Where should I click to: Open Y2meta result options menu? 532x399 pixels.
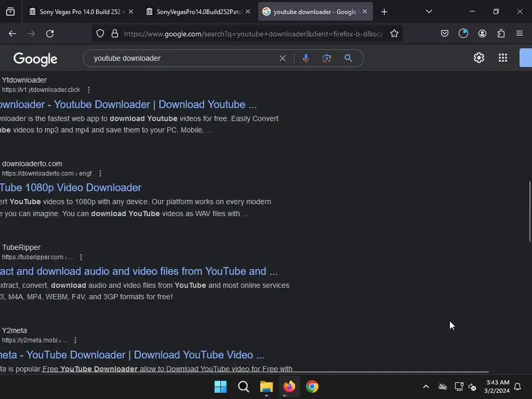(75, 340)
